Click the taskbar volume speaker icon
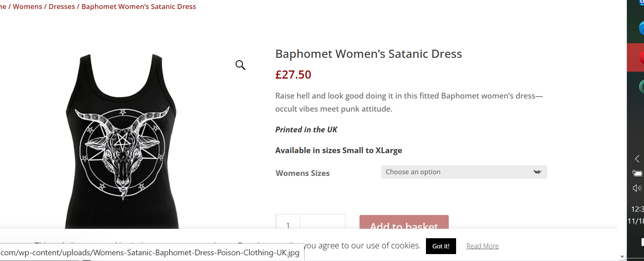The width and height of the screenshot is (644, 261). [x=637, y=188]
